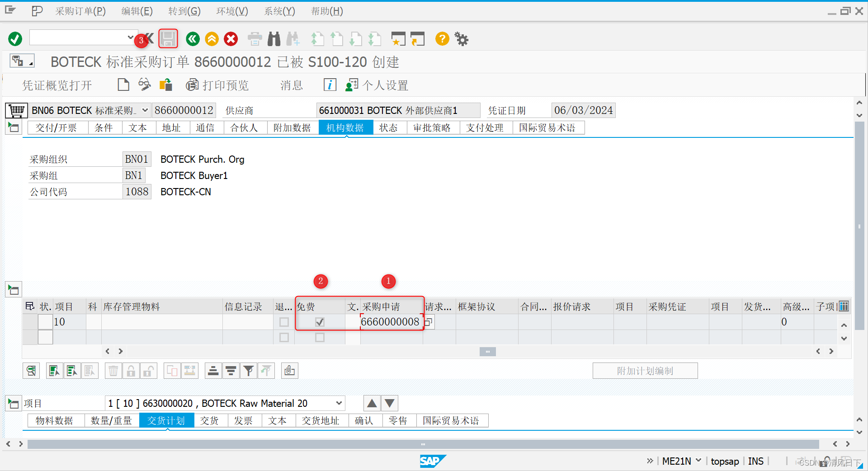Click the table column settings icon
The height and width of the screenshot is (471, 868).
[844, 306]
